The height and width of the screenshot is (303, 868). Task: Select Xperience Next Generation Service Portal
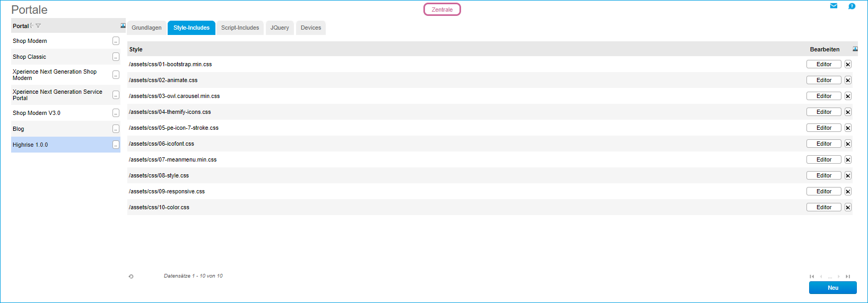tap(66, 95)
